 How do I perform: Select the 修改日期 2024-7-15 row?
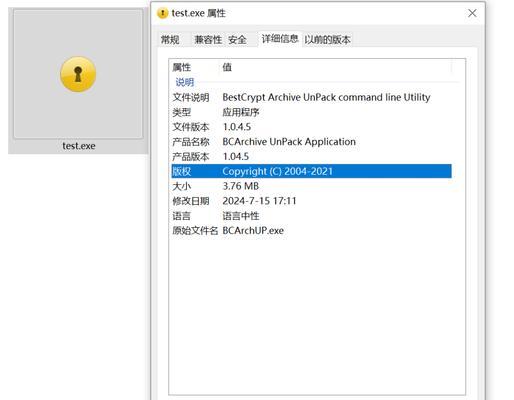(x=311, y=201)
